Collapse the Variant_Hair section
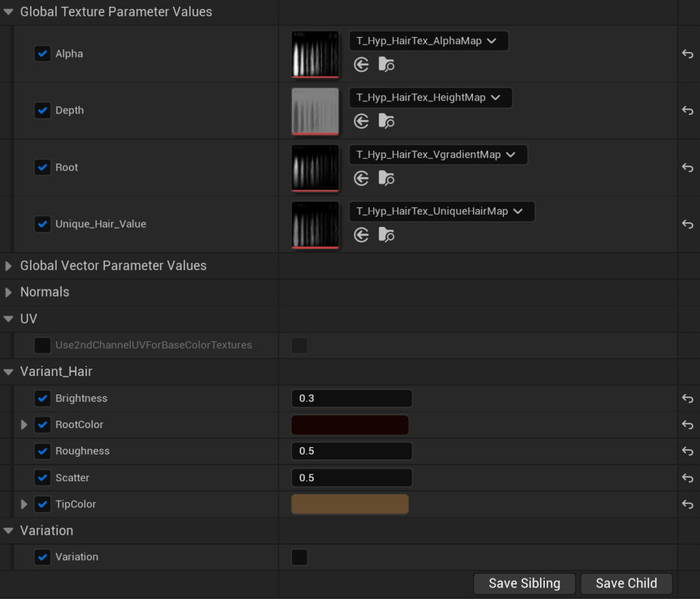This screenshot has width=700, height=599. (9, 371)
